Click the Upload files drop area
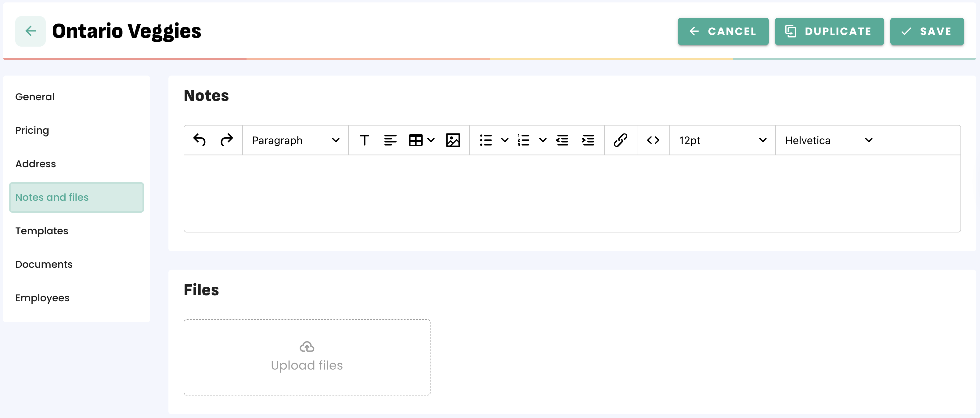980x418 pixels. [307, 357]
